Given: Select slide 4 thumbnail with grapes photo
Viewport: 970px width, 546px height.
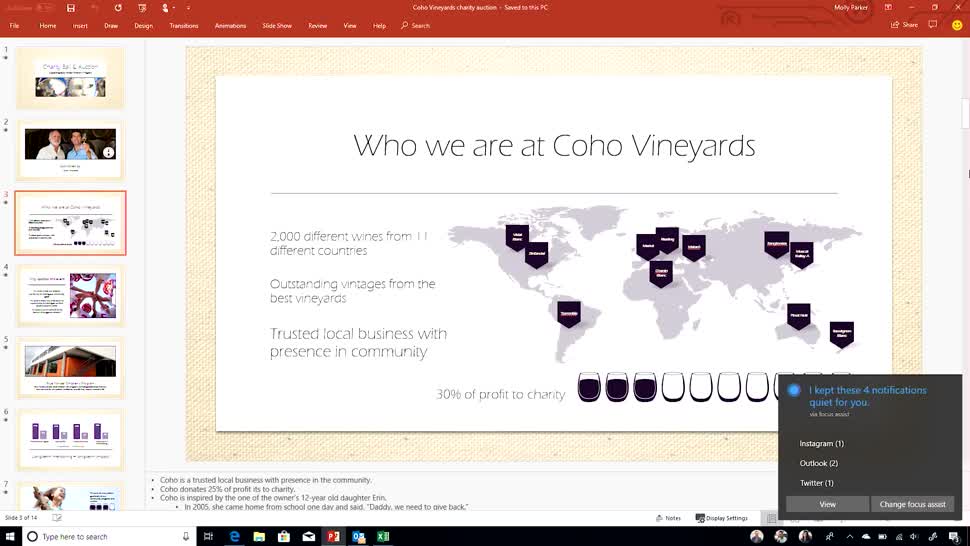Looking at the screenshot, I should (70, 296).
